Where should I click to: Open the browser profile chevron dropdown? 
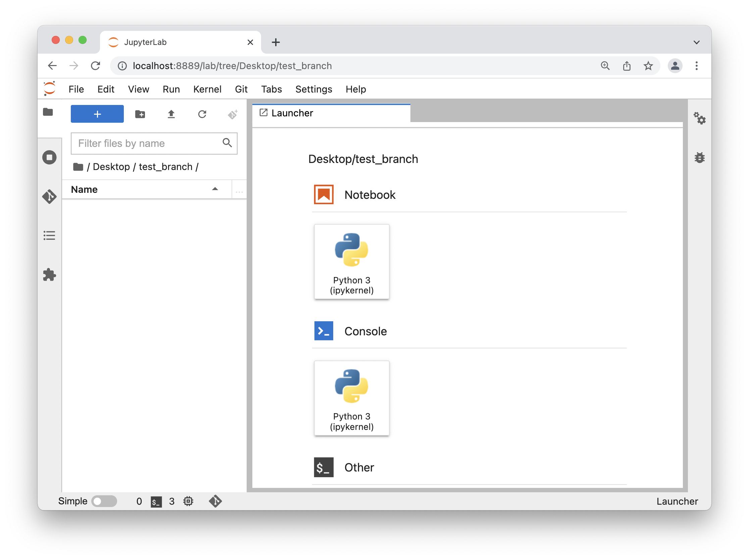pos(697,42)
